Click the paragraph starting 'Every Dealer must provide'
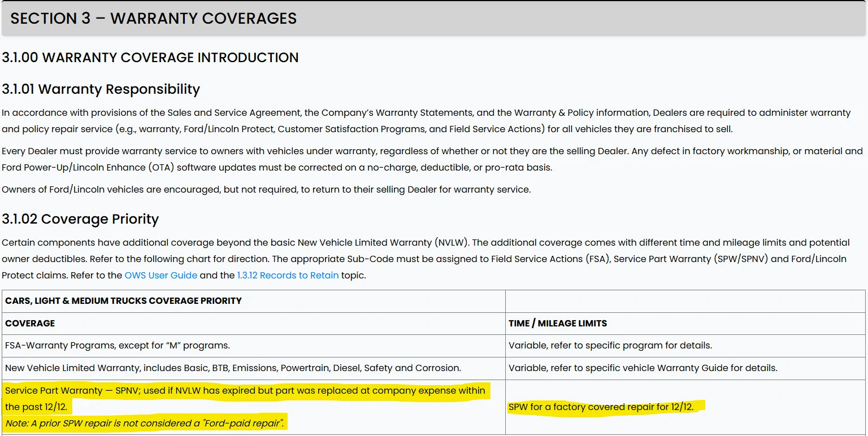Viewport: 868px width, 436px height. coord(432,159)
